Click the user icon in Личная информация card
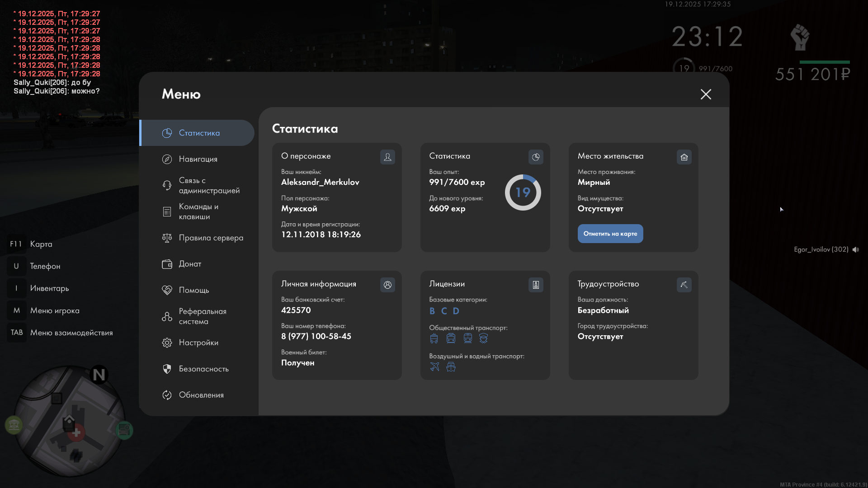 pyautogui.click(x=387, y=285)
